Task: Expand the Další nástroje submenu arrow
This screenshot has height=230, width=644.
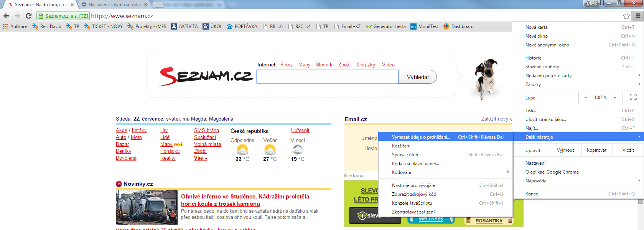Action: coord(639,137)
